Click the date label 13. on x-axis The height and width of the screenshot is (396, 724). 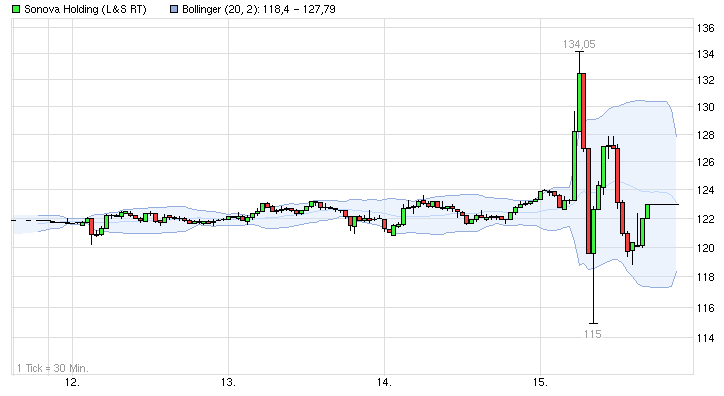pyautogui.click(x=228, y=382)
